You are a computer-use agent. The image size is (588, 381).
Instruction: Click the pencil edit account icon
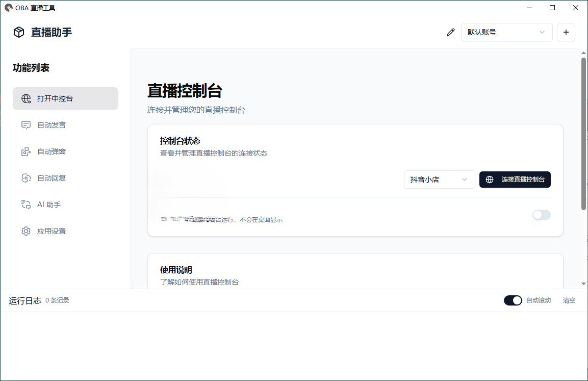pyautogui.click(x=451, y=32)
